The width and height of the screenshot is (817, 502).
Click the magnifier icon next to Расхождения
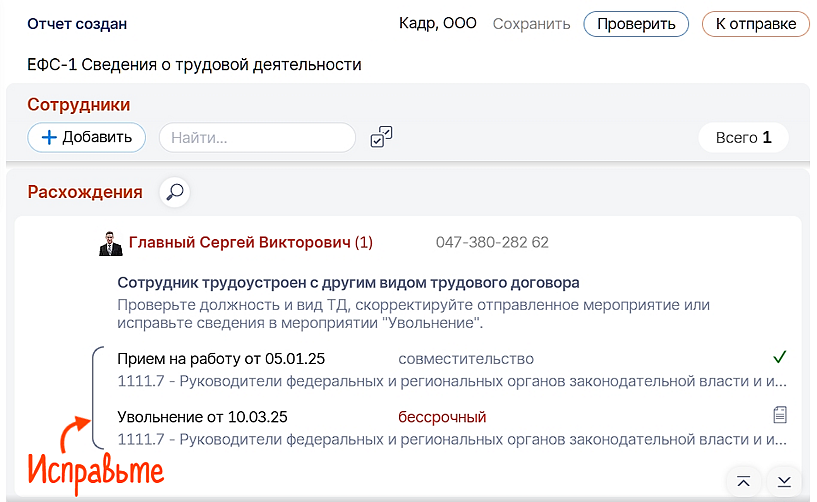pos(175,191)
